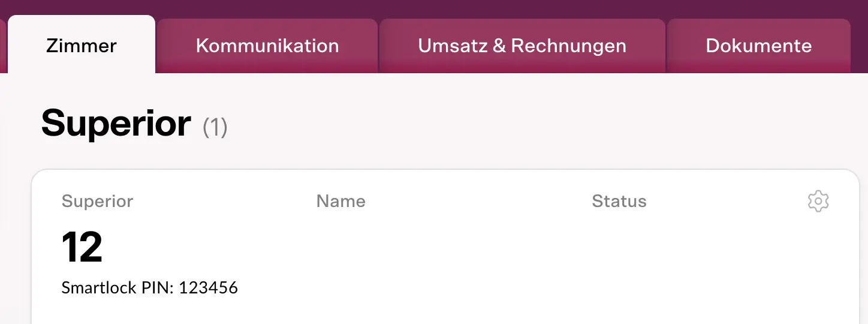868x324 pixels.
Task: Open the Kommunikation tab
Action: point(267,46)
